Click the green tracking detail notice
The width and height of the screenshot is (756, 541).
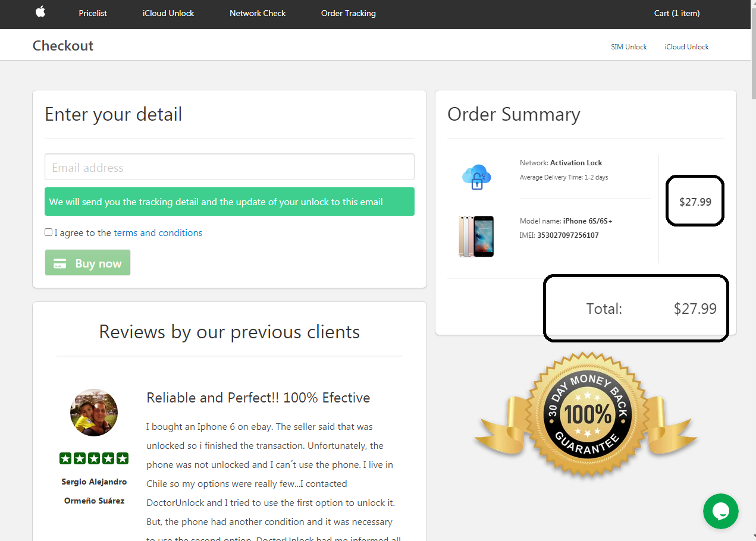(230, 202)
